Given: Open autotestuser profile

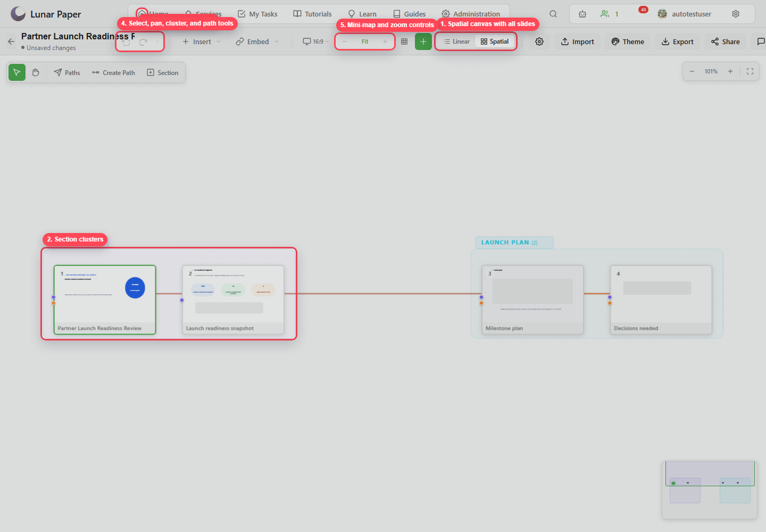Looking at the screenshot, I should point(685,14).
